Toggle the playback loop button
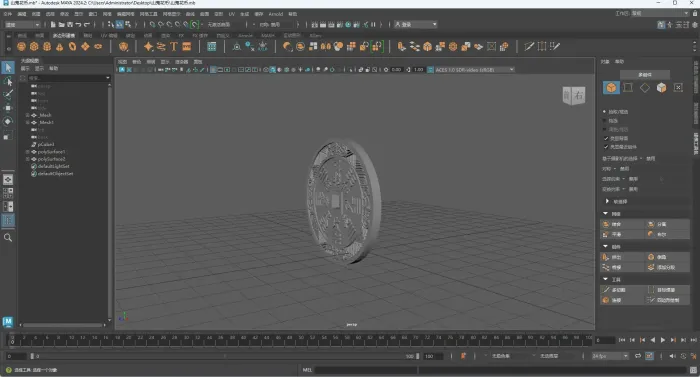Screen dimensions: 700x377 click(x=638, y=356)
